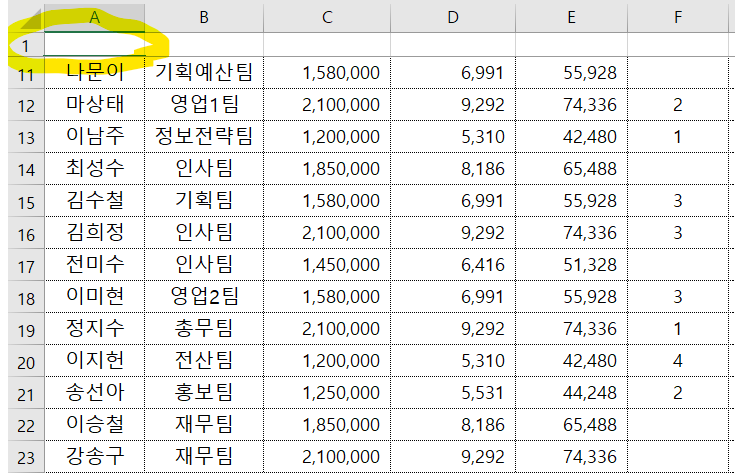Select column D header
Screen dimensions: 735x473
(453, 17)
